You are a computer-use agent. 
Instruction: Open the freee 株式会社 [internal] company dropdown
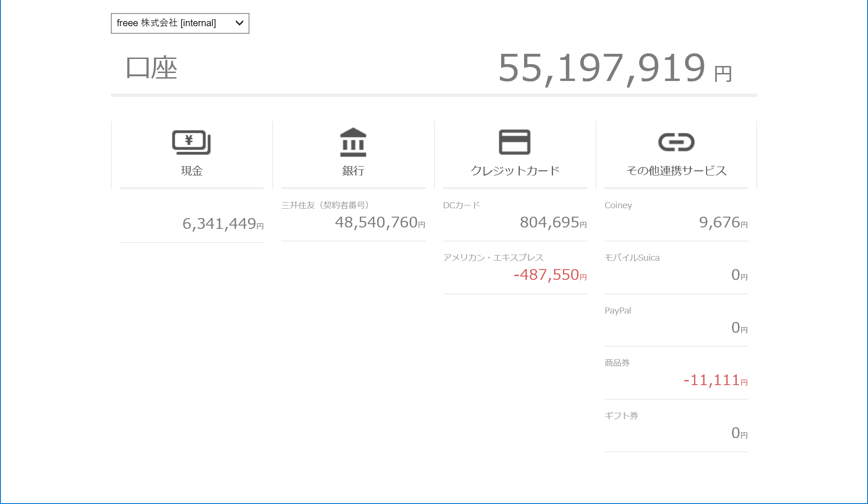[x=180, y=23]
